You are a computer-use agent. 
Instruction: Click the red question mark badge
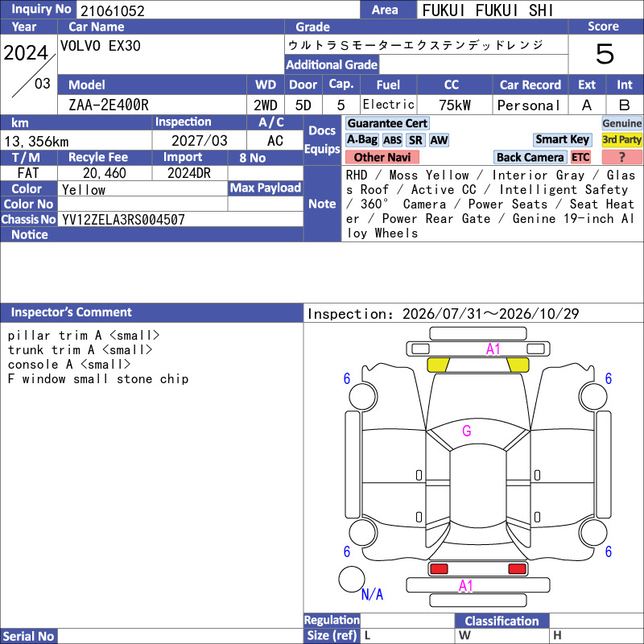(621, 157)
